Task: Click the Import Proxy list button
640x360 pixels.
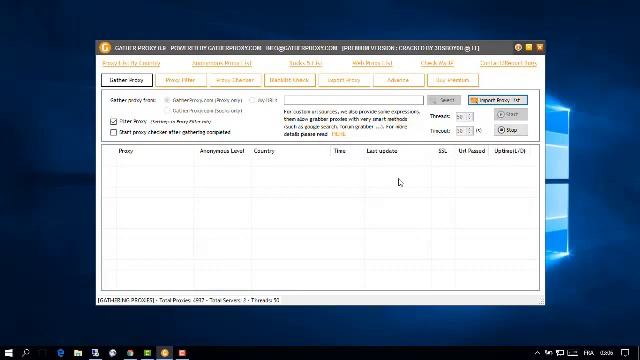Action: (x=498, y=100)
